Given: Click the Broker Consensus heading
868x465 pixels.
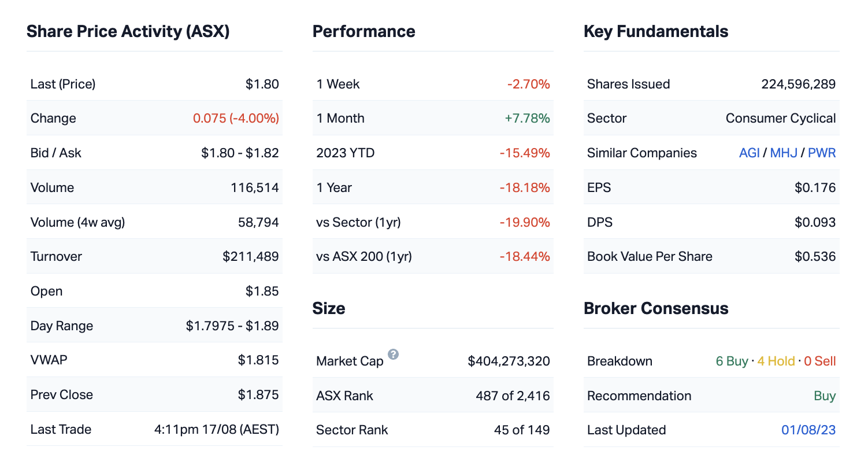Looking at the screenshot, I should click(x=656, y=308).
